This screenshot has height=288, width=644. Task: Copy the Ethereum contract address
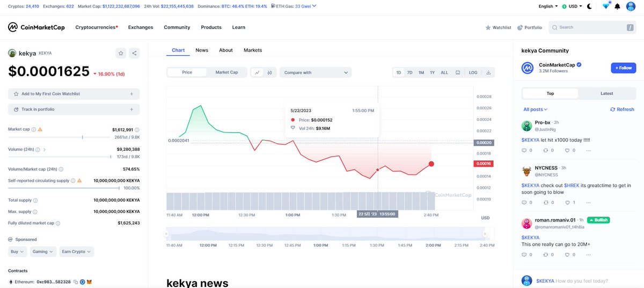tap(76, 282)
